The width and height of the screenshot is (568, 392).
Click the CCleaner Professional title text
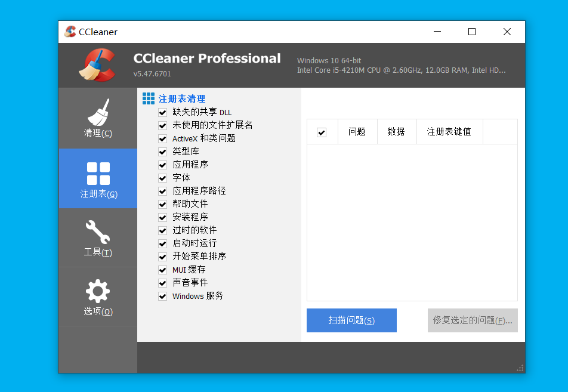pos(207,58)
